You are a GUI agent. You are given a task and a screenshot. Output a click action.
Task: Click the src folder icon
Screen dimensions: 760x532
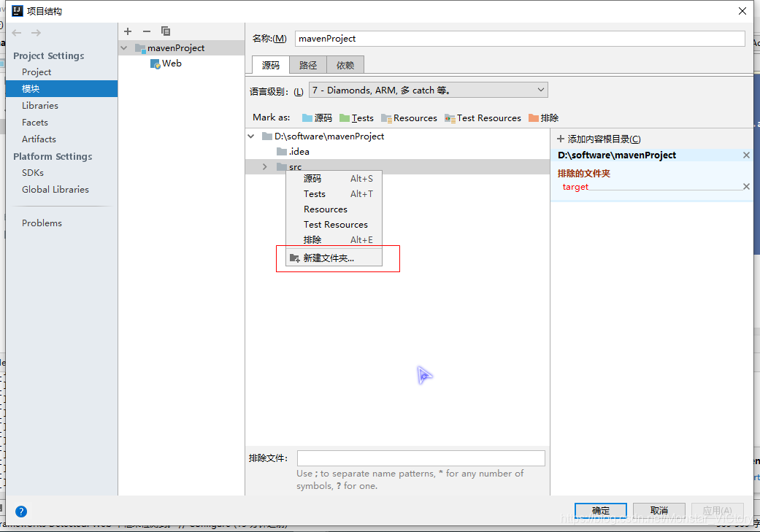pos(282,166)
